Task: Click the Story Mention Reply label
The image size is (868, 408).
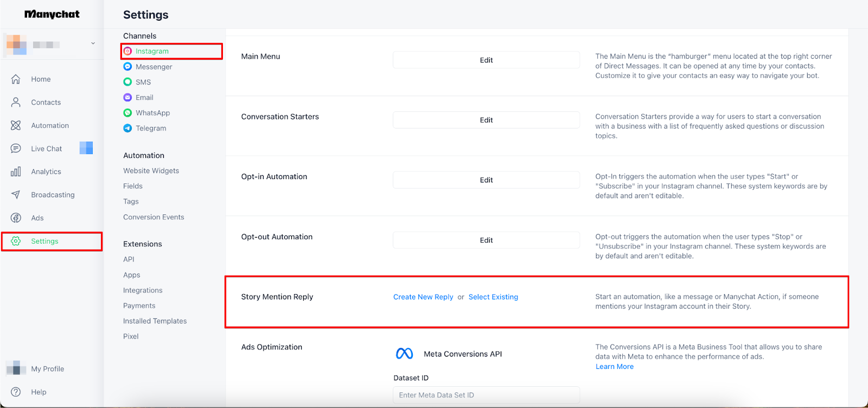Action: click(x=277, y=297)
